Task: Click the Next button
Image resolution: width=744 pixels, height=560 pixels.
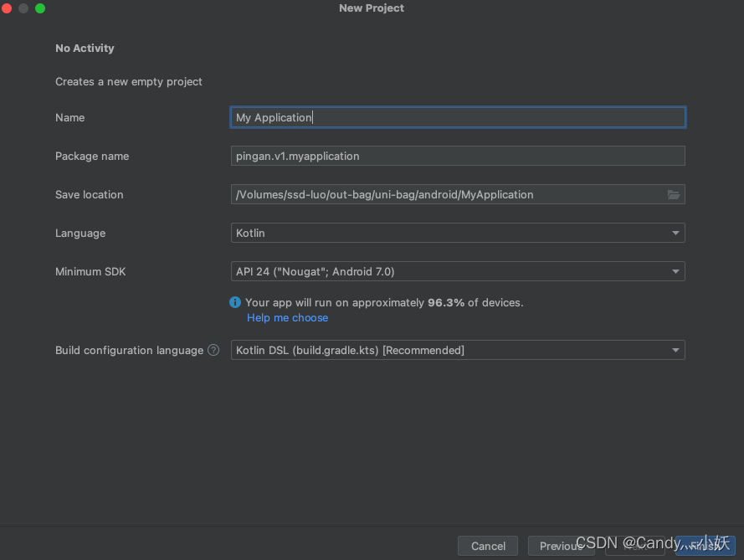Action: click(634, 546)
